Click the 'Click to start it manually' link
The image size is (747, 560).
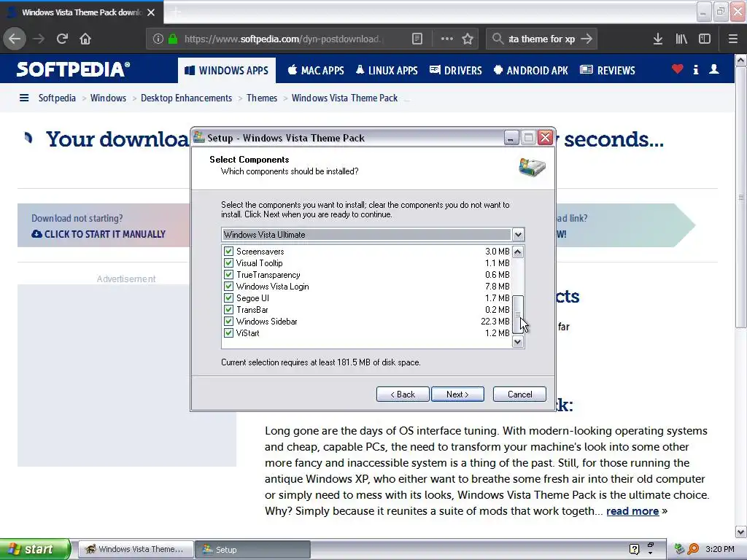tap(98, 234)
